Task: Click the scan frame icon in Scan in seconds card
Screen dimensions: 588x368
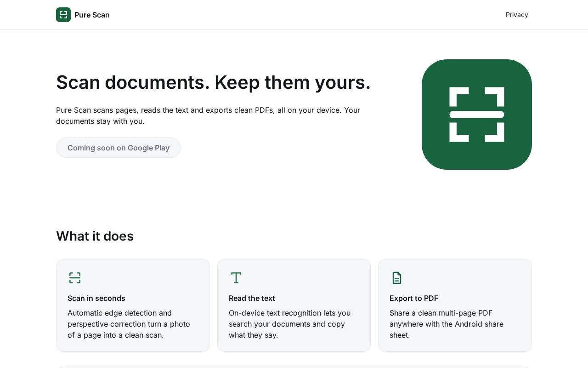Action: click(x=75, y=278)
